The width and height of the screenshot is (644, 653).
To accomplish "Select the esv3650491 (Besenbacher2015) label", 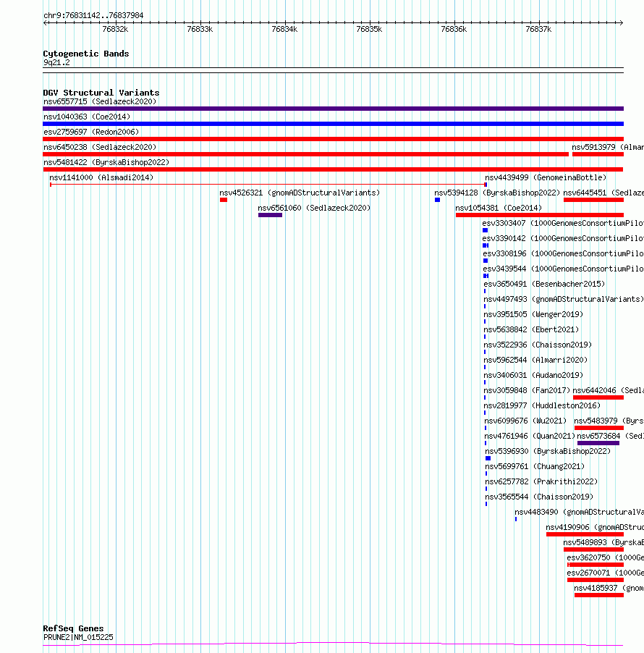I will click(x=544, y=284).
